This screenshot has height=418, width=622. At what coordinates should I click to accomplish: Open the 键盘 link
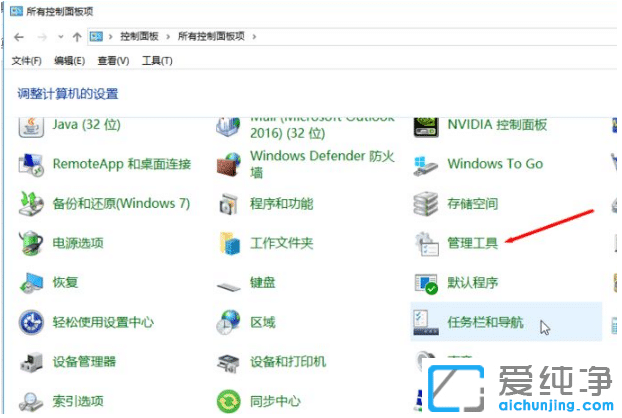(x=263, y=283)
